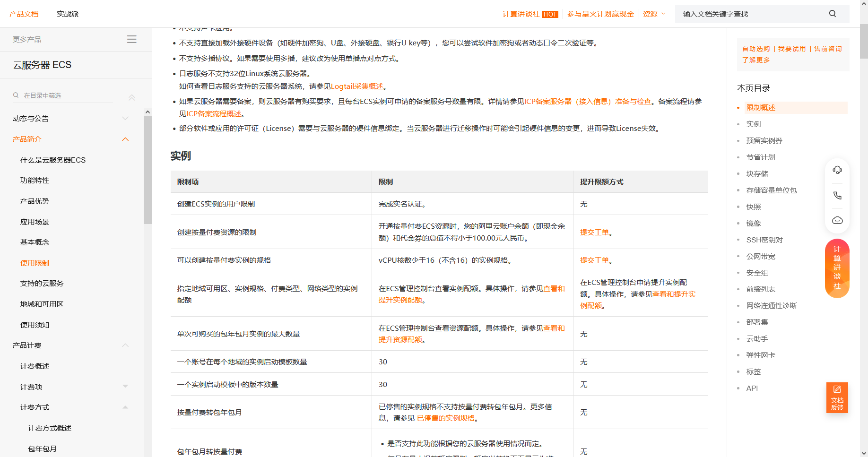Jump to 弹性网卡 in page contents

click(761, 355)
